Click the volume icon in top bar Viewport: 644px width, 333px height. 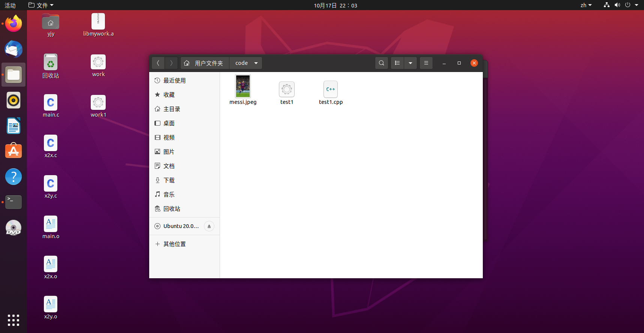617,5
